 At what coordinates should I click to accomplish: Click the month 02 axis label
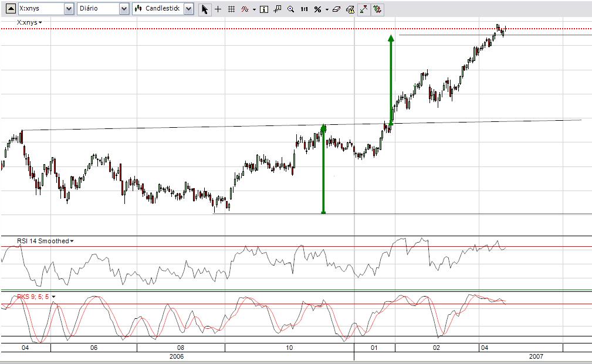click(436, 348)
